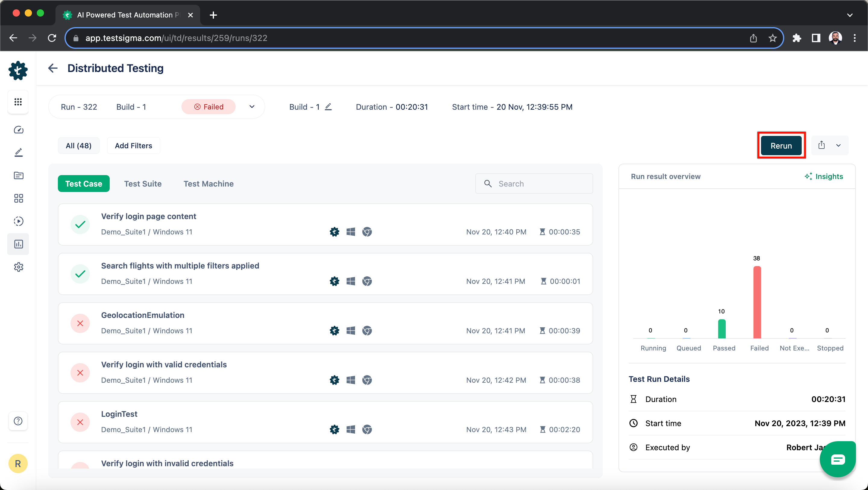Click the share/export icon next to Rerun
This screenshot has height=490, width=868.
tap(822, 145)
